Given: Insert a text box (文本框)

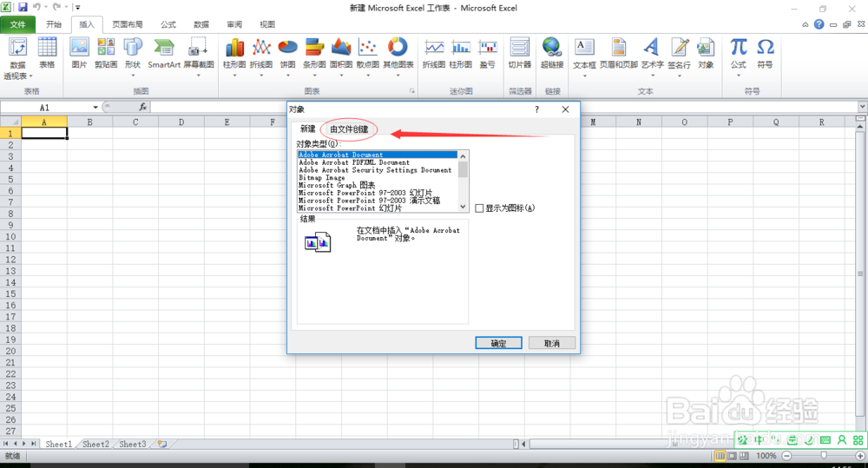Looking at the screenshot, I should coord(584,56).
